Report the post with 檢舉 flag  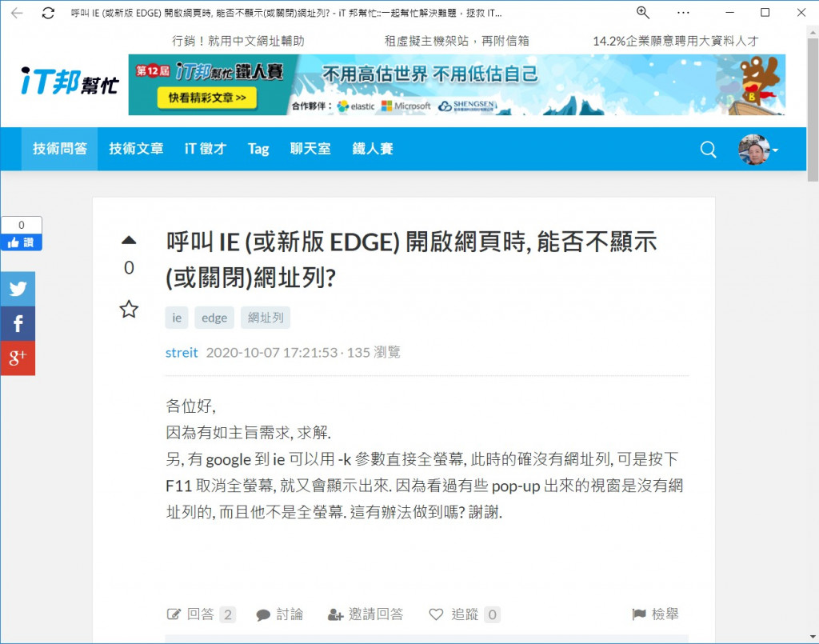[656, 614]
